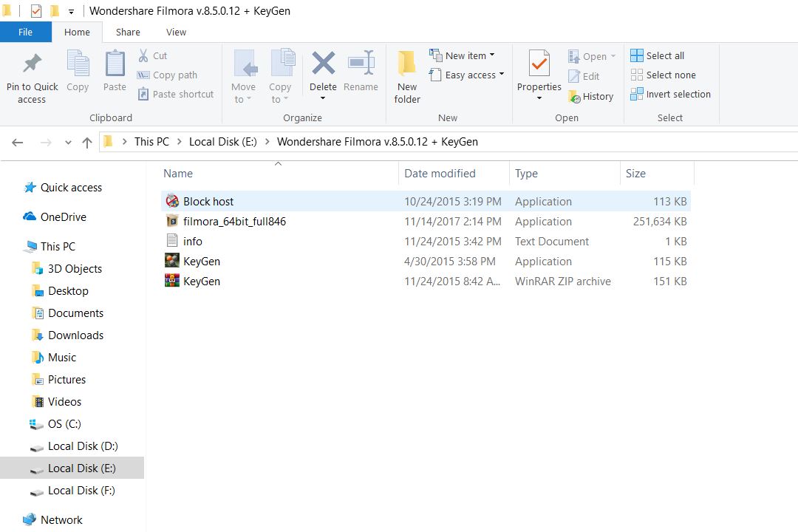Click the OneDrive cloud icon
Image resolution: width=798 pixels, height=532 pixels.
point(30,216)
